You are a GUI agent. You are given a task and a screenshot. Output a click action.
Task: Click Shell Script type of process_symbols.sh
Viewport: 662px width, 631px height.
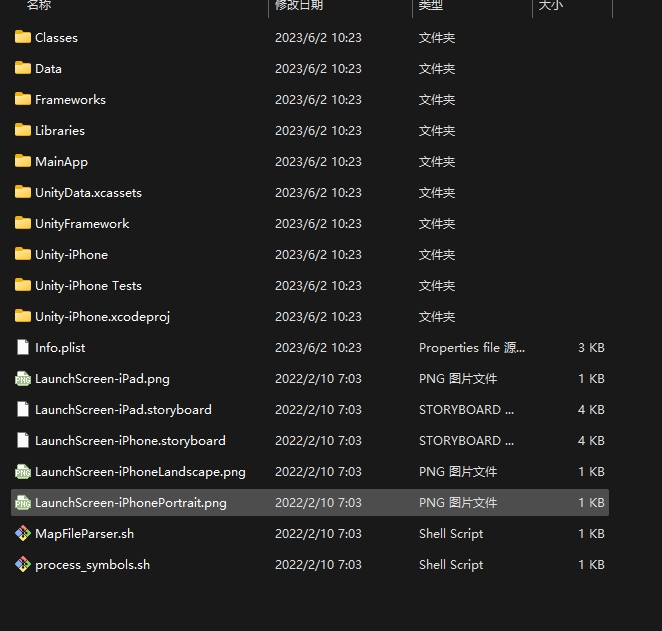tap(451, 565)
